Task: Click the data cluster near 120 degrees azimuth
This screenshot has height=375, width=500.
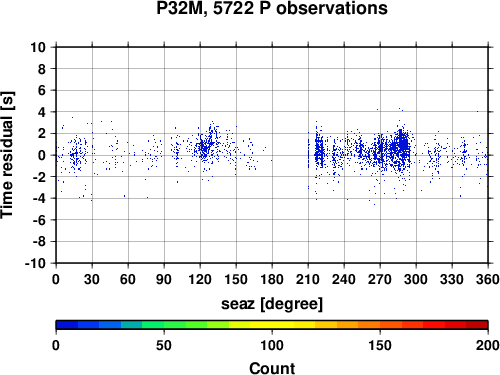Action: 206,147
